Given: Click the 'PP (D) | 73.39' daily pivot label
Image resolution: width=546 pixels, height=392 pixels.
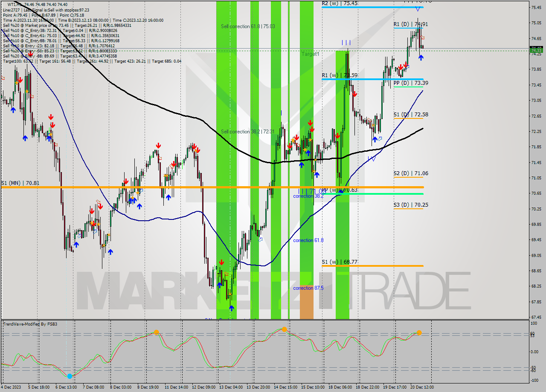Looking at the screenshot, I should coord(411,83).
